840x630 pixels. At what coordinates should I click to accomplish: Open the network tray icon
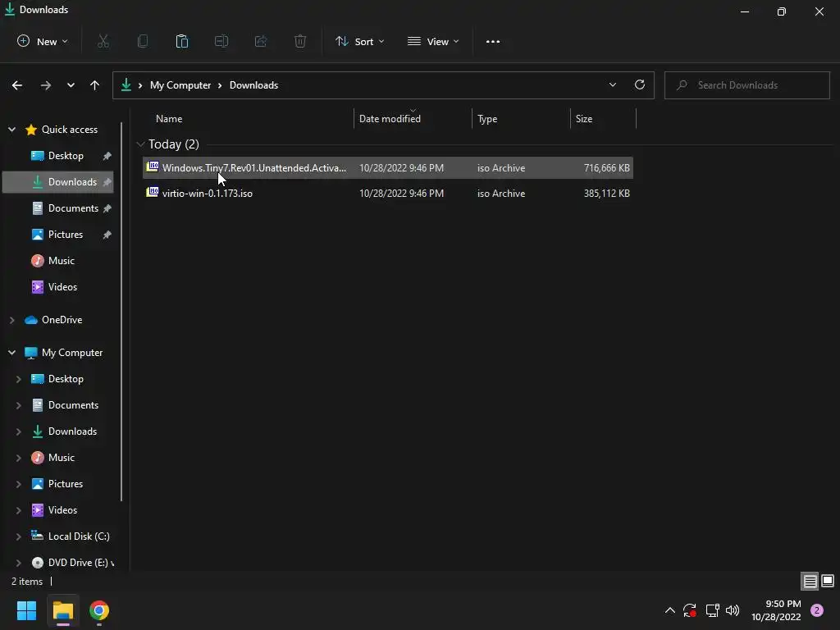point(712,610)
